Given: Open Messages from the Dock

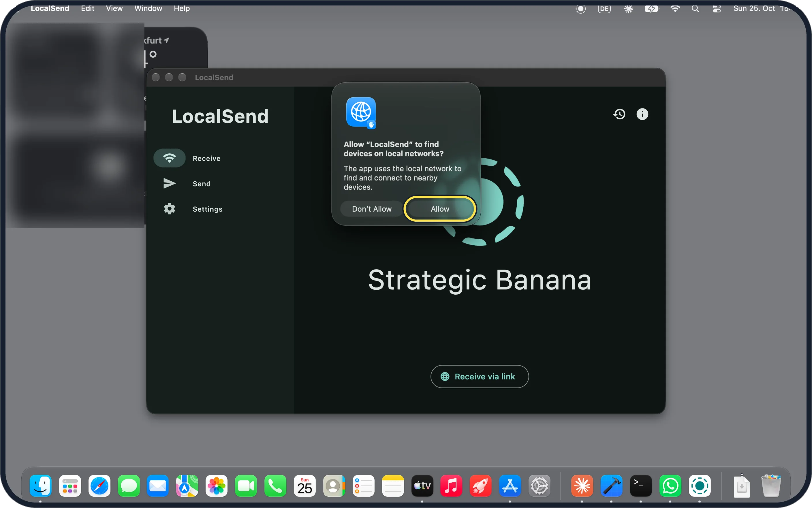Looking at the screenshot, I should (129, 486).
